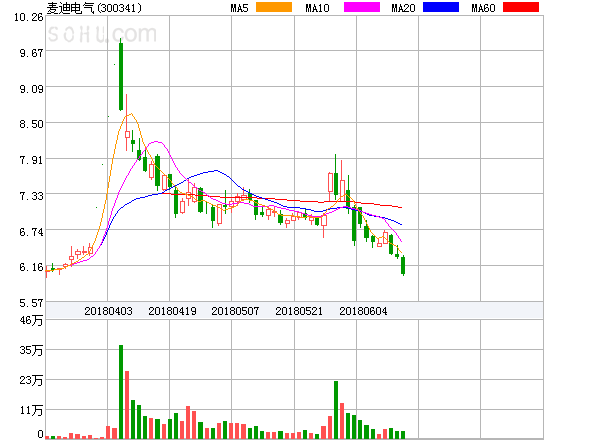
Task: Select the 20180507 date marker
Action: (235, 311)
